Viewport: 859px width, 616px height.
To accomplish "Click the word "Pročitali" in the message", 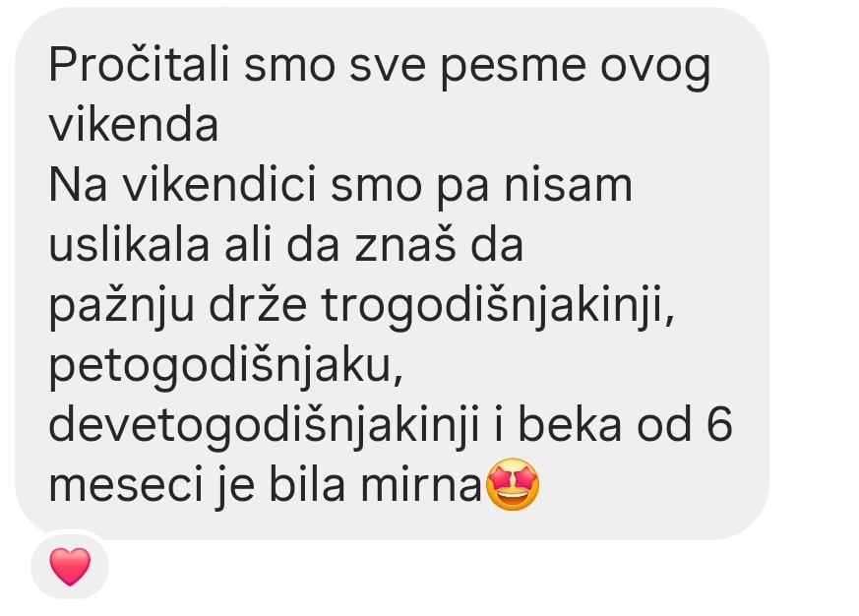I will [x=139, y=65].
